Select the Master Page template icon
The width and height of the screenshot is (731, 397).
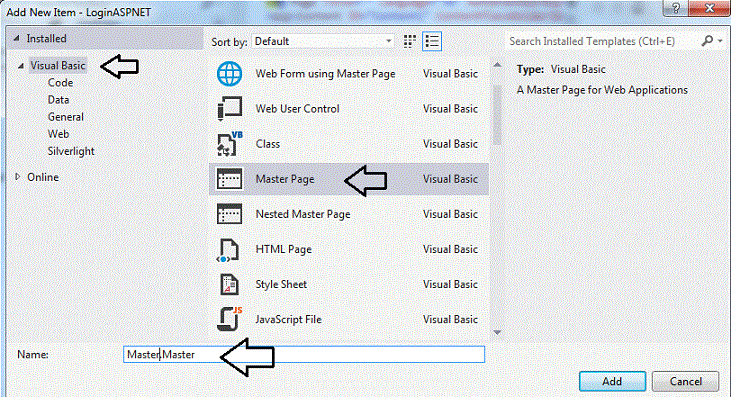click(x=229, y=179)
